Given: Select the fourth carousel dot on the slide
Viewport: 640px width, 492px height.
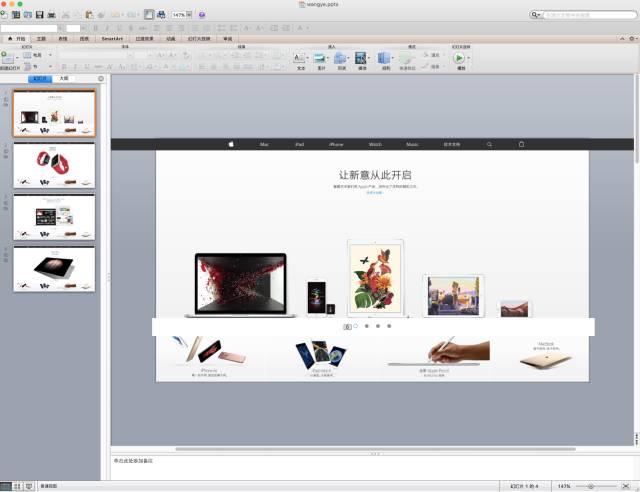Looking at the screenshot, I should [389, 326].
